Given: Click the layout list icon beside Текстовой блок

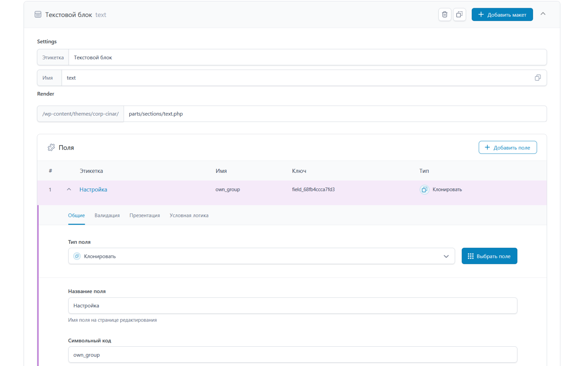Looking at the screenshot, I should pos(38,15).
